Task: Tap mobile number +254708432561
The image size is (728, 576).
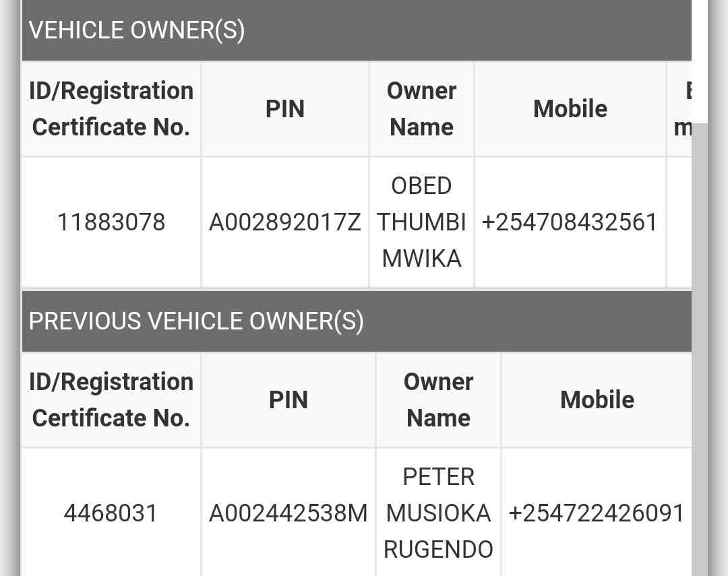Action: coord(570,222)
